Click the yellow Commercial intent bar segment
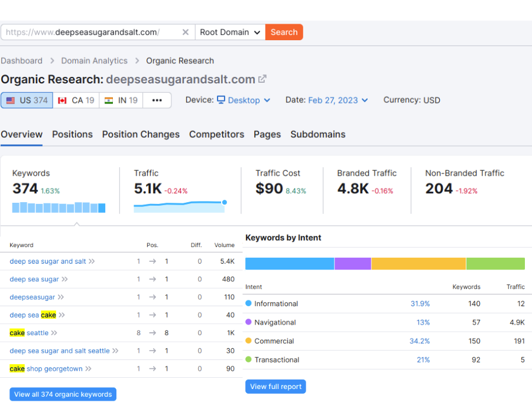Screen dimensions: 532x402 (x=419, y=264)
